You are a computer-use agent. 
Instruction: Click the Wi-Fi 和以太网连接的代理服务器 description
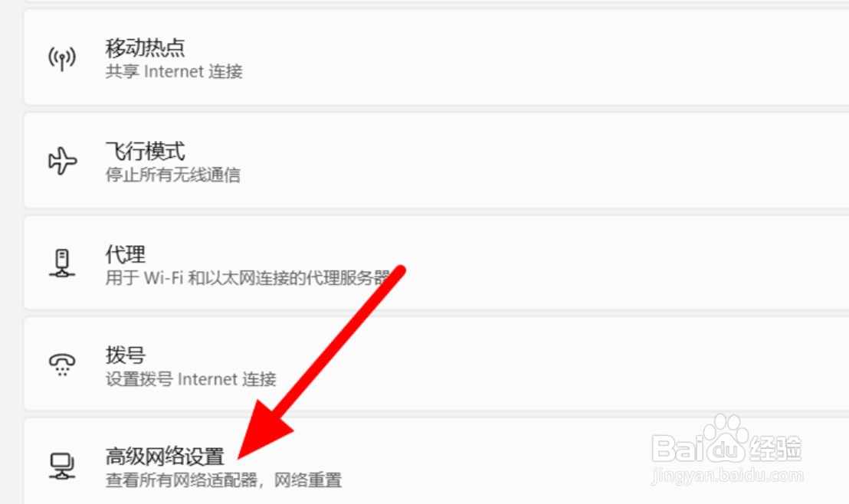tap(247, 278)
